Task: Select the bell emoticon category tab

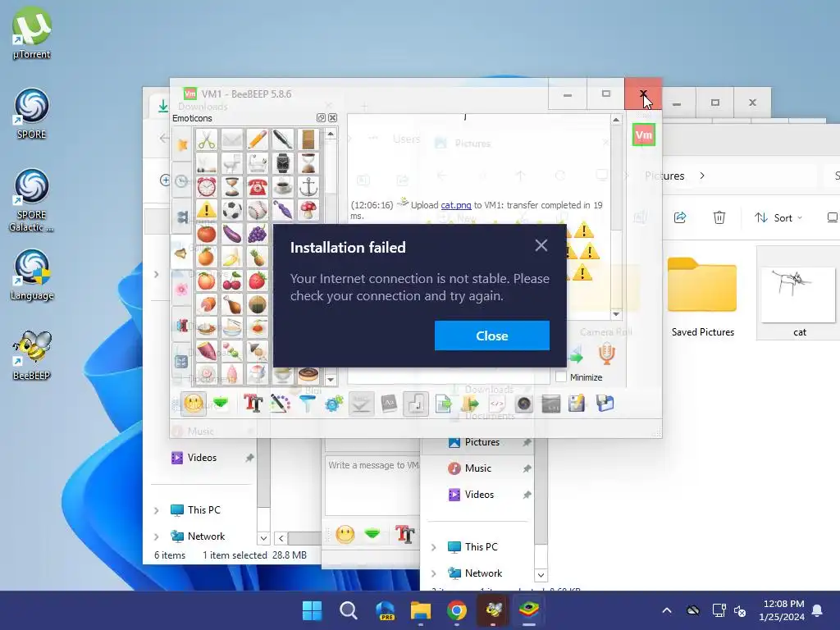Action: (181, 253)
